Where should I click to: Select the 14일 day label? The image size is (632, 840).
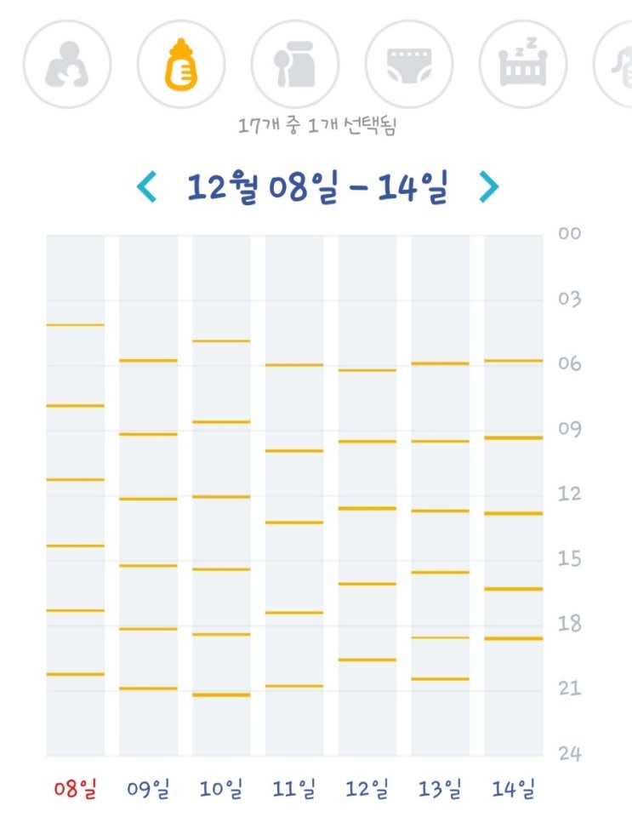coord(513,790)
